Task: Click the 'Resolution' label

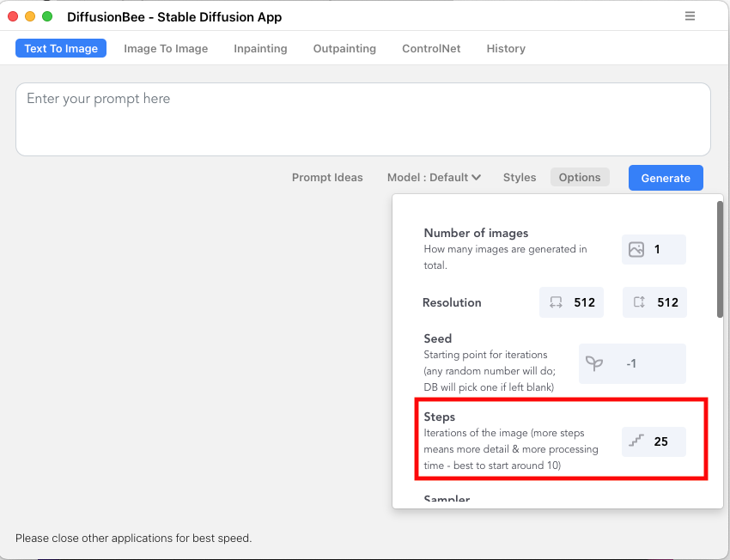Action: coord(452,302)
